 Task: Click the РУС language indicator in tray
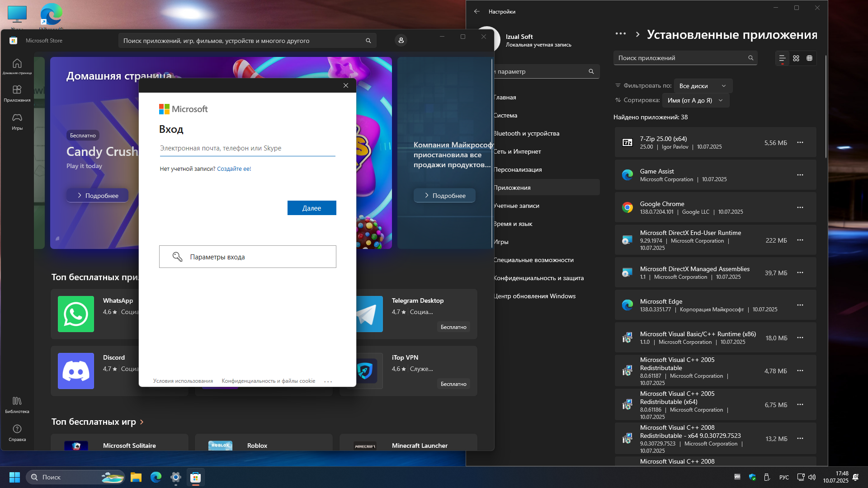784,477
